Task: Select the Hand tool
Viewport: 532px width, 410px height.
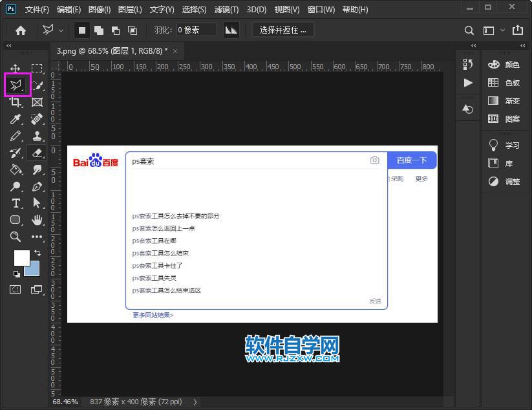Action: (37, 220)
